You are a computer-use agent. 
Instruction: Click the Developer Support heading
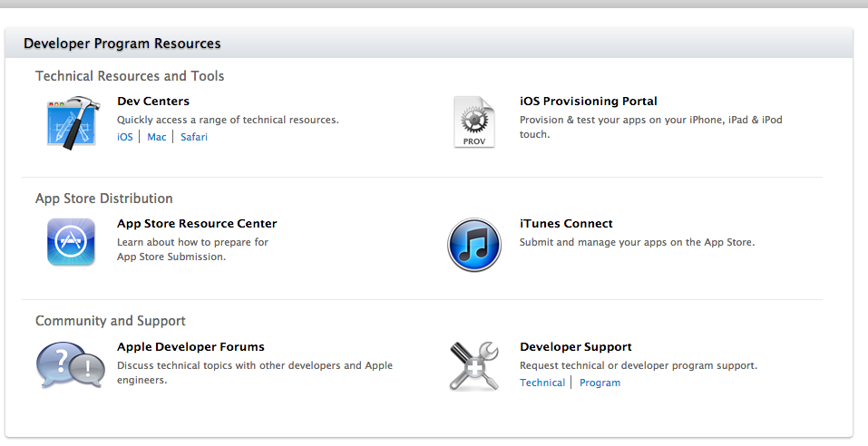[x=576, y=347]
